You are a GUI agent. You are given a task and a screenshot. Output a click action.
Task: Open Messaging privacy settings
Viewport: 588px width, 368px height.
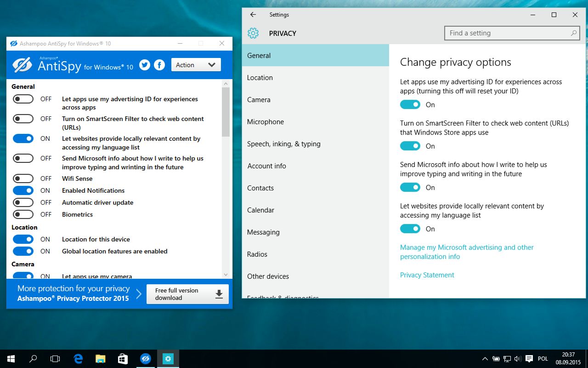click(x=316, y=232)
